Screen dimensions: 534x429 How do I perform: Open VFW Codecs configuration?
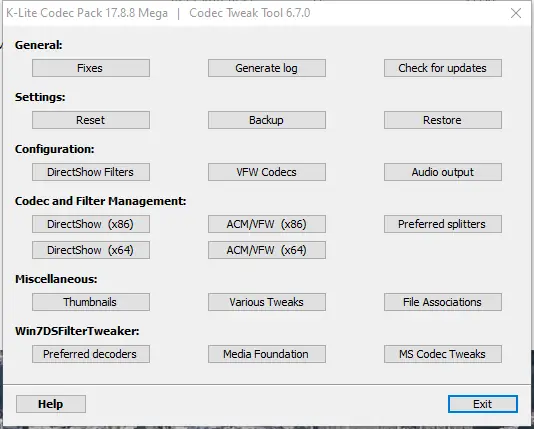pyautogui.click(x=267, y=172)
